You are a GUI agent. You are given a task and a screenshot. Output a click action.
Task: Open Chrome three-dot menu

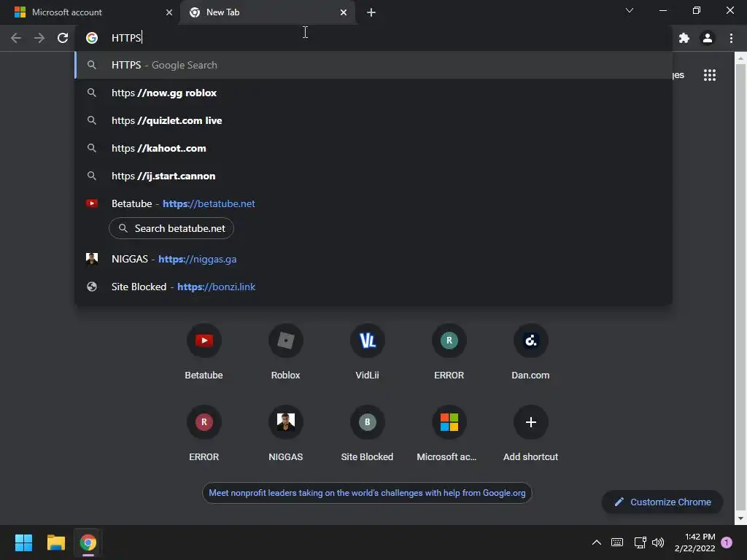point(731,38)
